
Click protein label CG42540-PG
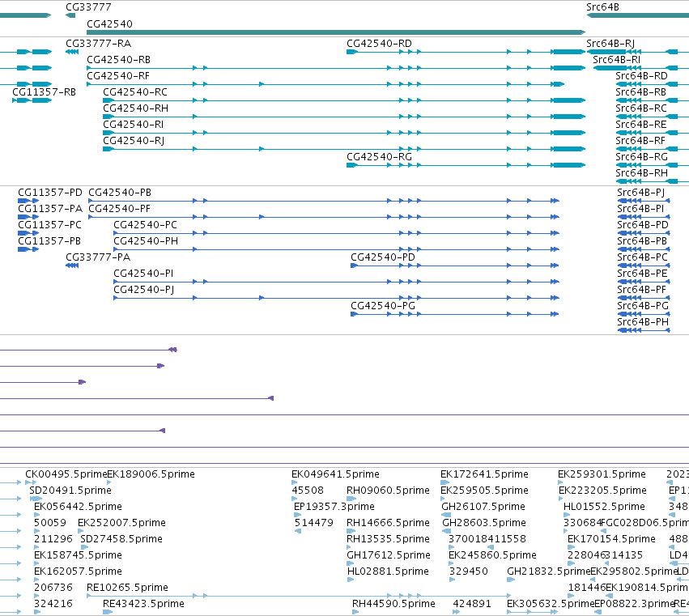(383, 306)
